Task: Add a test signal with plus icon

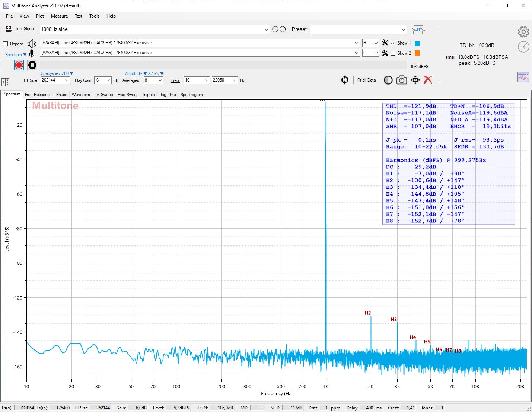Action: (275, 29)
